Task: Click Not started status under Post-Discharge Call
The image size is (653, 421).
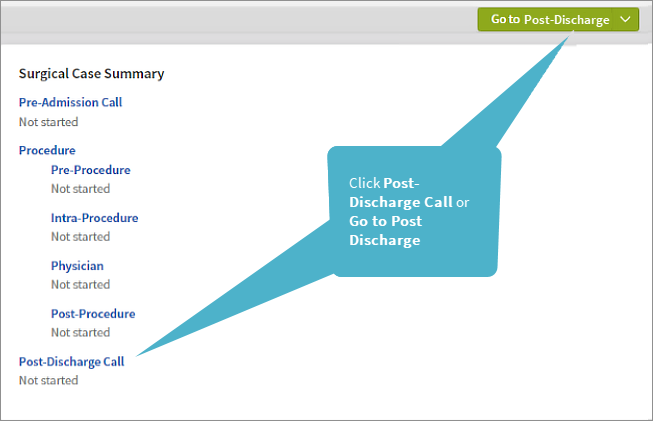Action: click(48, 381)
